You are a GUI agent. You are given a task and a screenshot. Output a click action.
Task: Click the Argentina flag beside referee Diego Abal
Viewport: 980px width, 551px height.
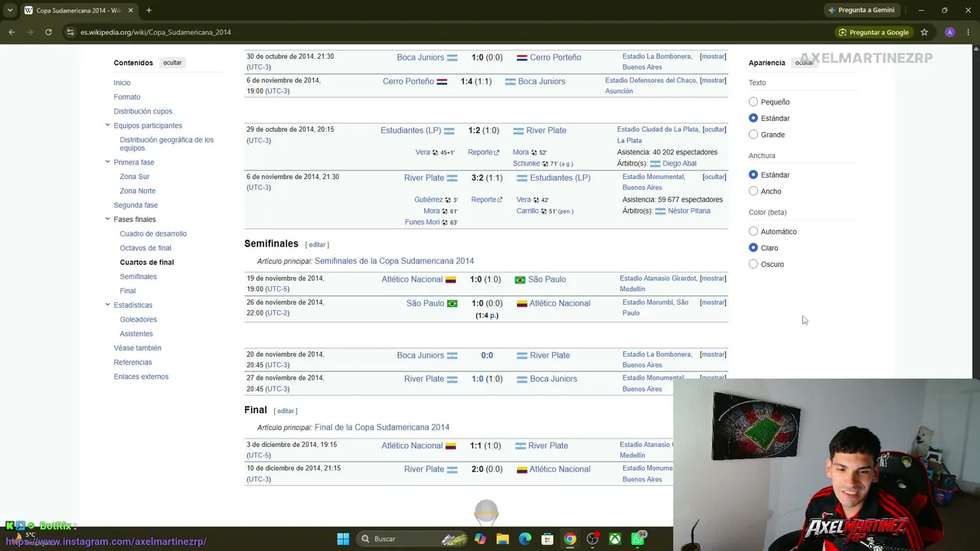pyautogui.click(x=655, y=164)
